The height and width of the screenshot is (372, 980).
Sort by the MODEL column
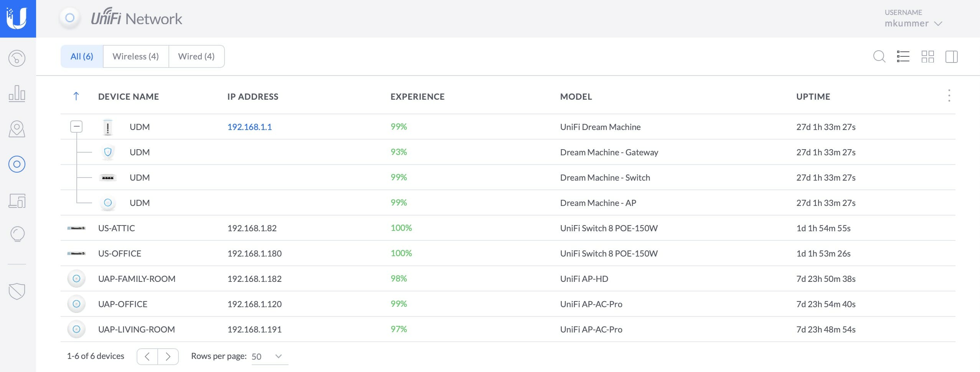pyautogui.click(x=576, y=97)
